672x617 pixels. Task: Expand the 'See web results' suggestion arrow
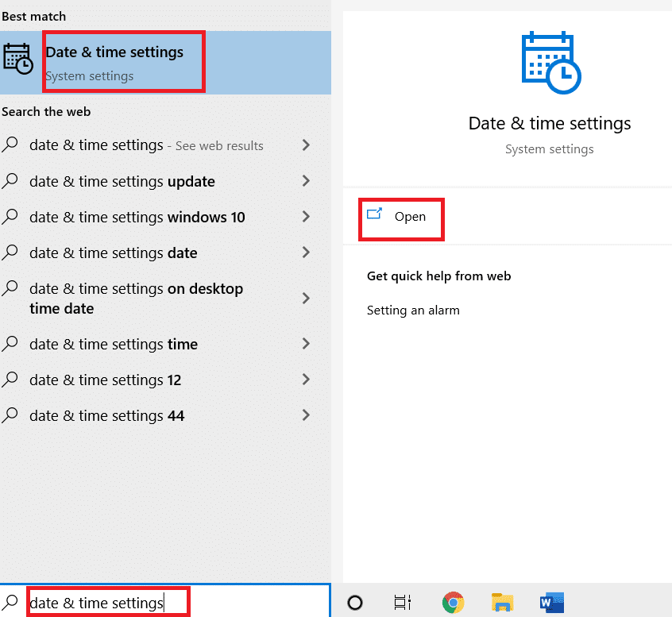pyautogui.click(x=306, y=145)
